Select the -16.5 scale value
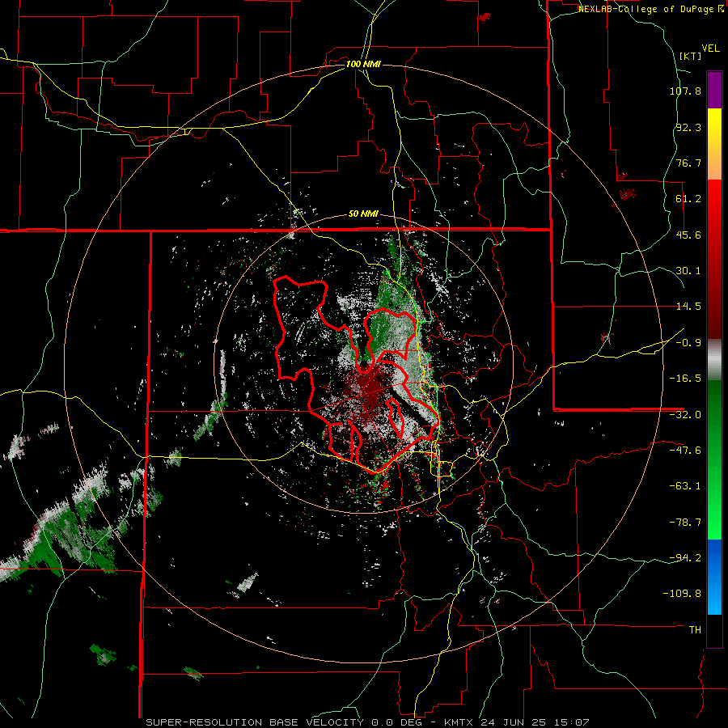728x728 pixels. point(685,379)
